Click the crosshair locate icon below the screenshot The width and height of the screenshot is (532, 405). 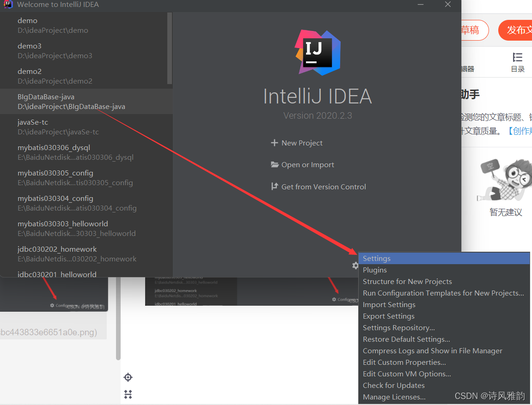click(128, 377)
